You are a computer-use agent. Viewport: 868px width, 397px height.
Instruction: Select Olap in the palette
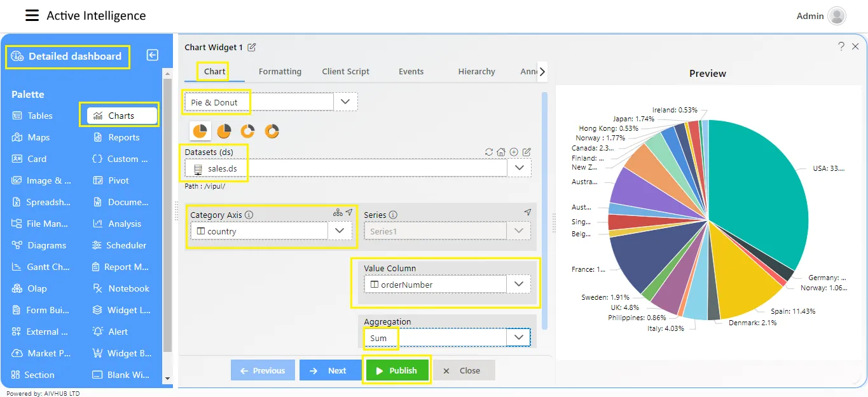29,288
